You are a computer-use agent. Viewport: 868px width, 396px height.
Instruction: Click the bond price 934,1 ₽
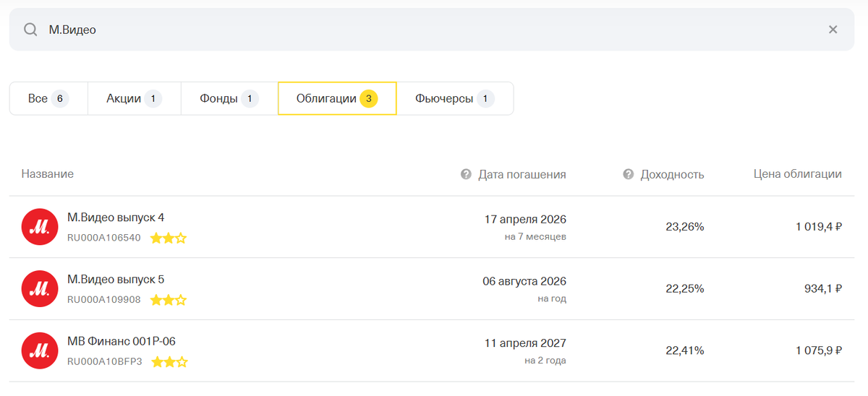pyautogui.click(x=823, y=289)
